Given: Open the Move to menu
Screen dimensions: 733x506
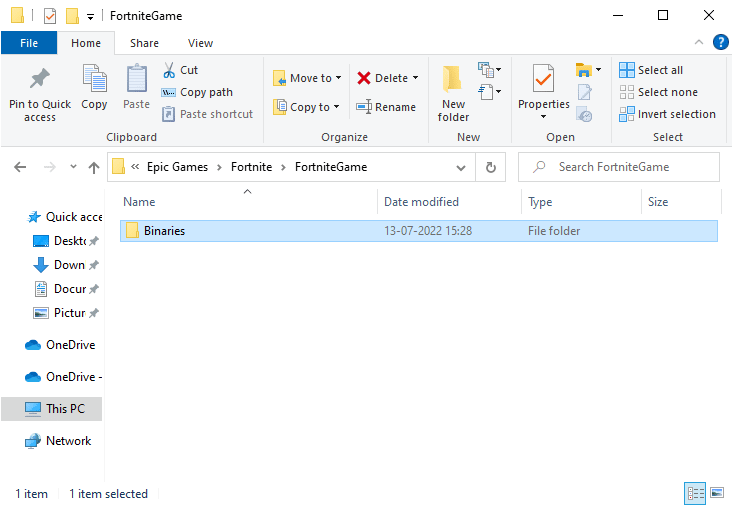Looking at the screenshot, I should [307, 78].
